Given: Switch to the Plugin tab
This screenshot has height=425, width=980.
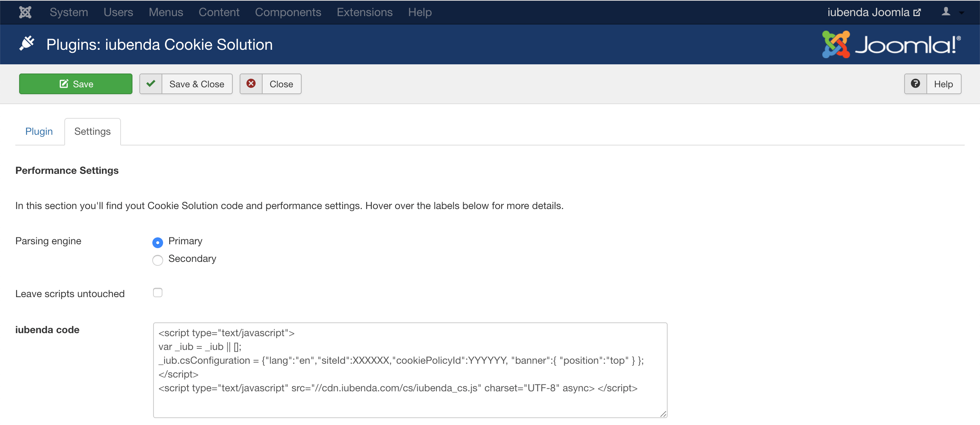Looking at the screenshot, I should coord(39,131).
